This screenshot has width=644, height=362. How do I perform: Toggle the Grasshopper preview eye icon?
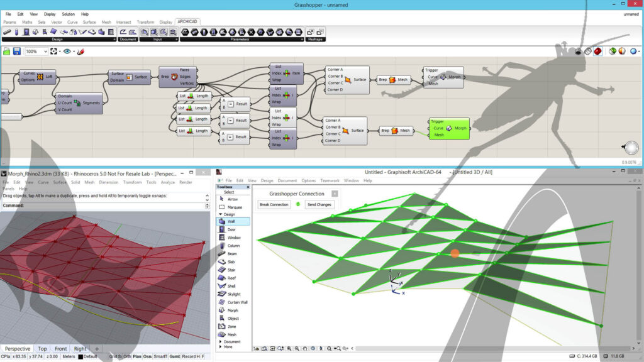tap(67, 52)
